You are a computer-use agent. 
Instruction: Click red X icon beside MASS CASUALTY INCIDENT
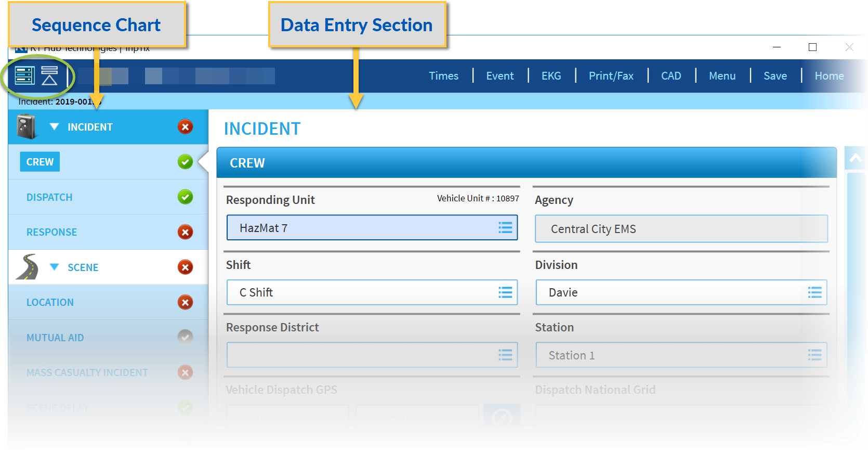(x=185, y=372)
